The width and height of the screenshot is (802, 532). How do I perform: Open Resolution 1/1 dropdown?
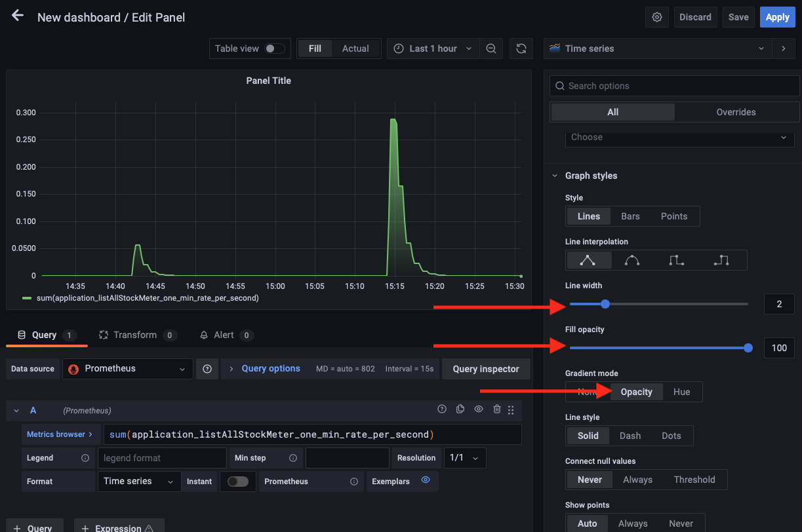[x=465, y=458]
